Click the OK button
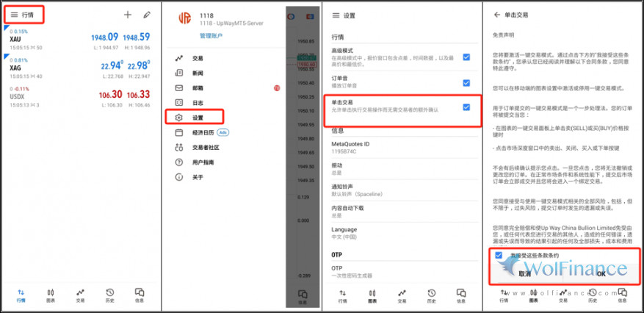644x313 pixels. (601, 273)
